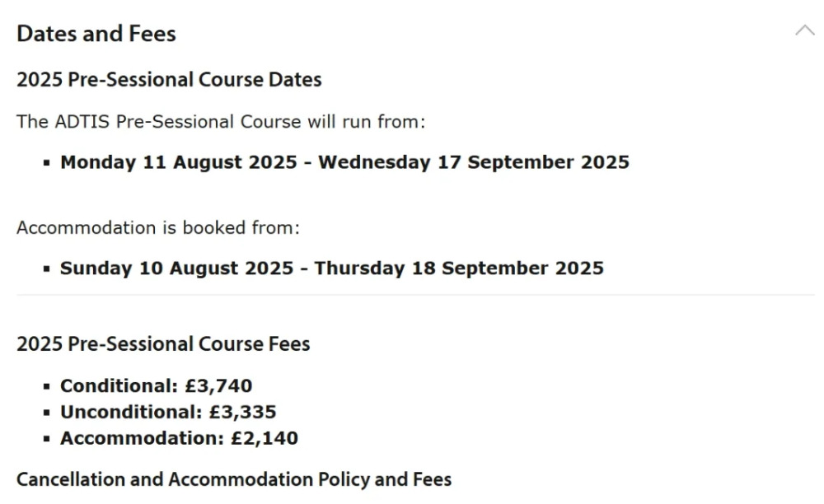Click the Thursday 18 September 2025 date
Screen dimensions: 824x504
[x=459, y=268]
